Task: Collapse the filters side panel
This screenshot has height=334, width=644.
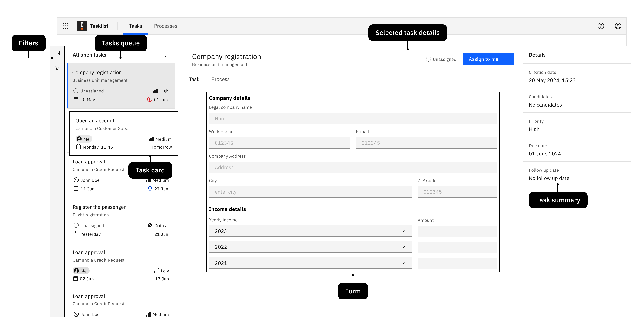Action: pos(57,54)
